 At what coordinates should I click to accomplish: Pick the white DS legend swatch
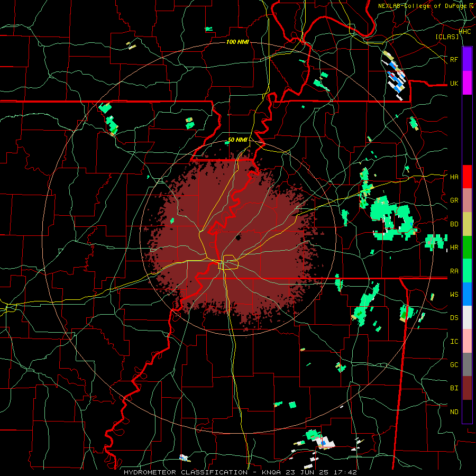click(x=467, y=317)
